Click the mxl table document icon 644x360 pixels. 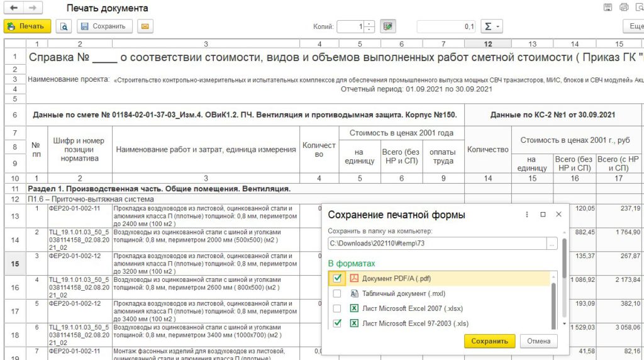click(x=354, y=293)
